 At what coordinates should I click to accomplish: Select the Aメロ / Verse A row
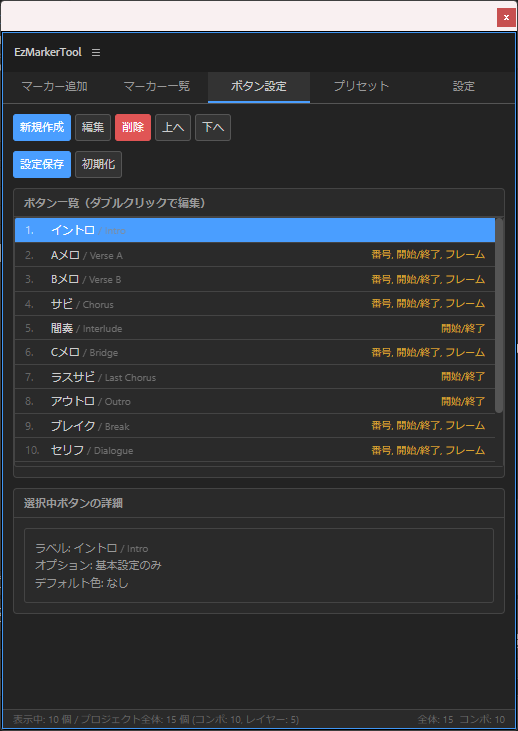point(255,255)
